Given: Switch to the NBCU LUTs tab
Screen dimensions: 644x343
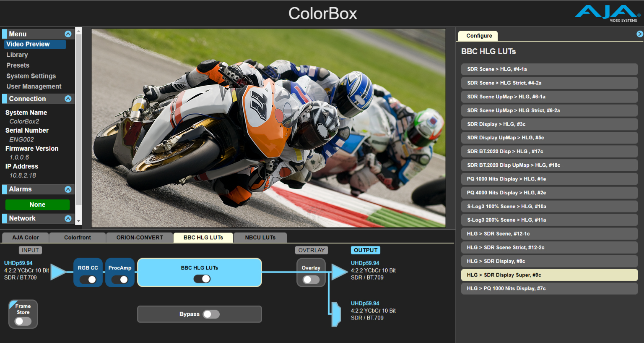Looking at the screenshot, I should pyautogui.click(x=260, y=237).
